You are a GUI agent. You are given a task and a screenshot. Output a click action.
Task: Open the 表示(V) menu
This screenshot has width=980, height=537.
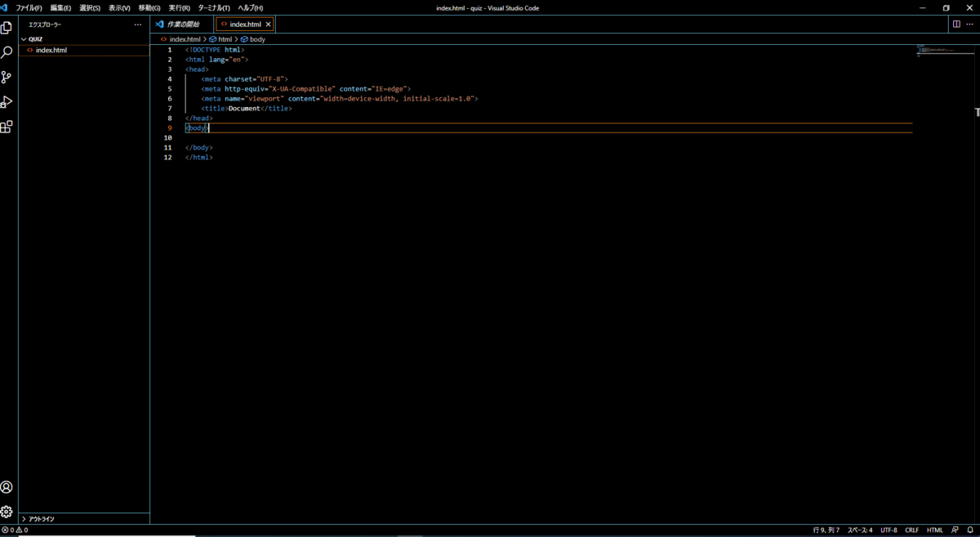[119, 7]
